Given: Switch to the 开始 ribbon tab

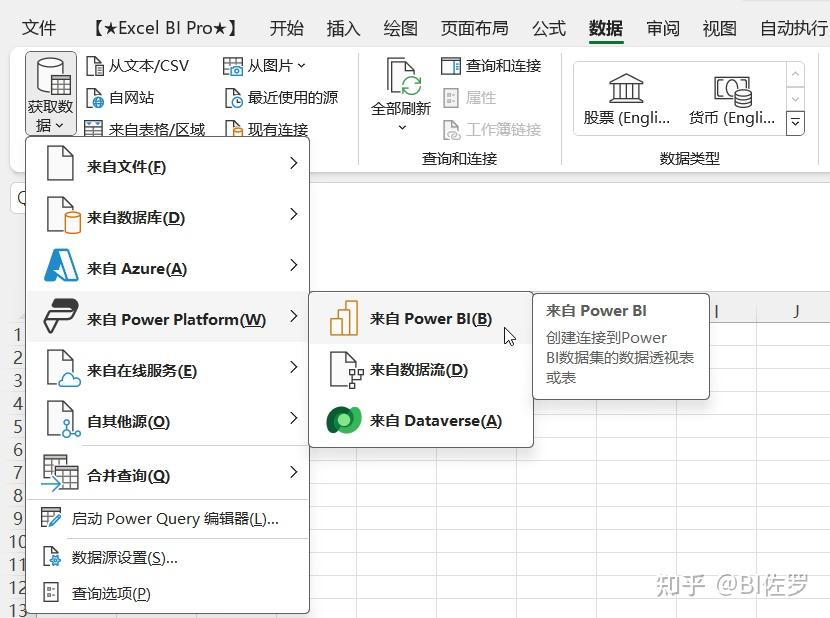Looking at the screenshot, I should (x=286, y=28).
